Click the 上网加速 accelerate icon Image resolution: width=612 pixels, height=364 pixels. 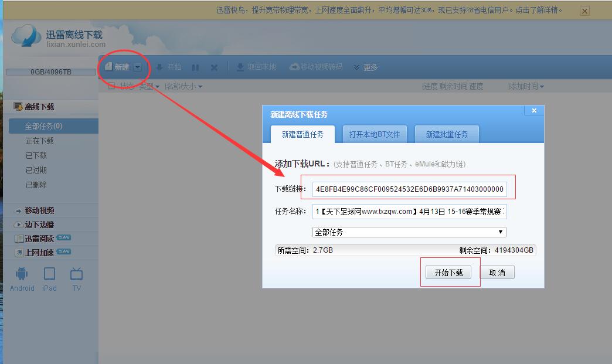[19, 253]
